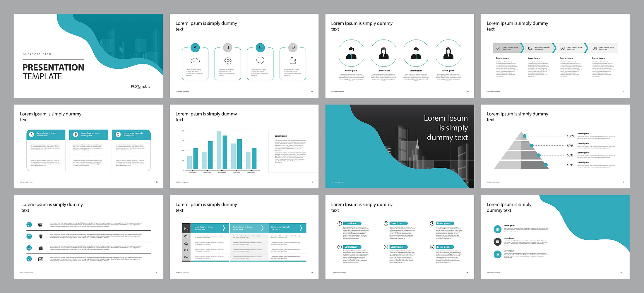Click the cloud checkmark icon in card A

(195, 61)
